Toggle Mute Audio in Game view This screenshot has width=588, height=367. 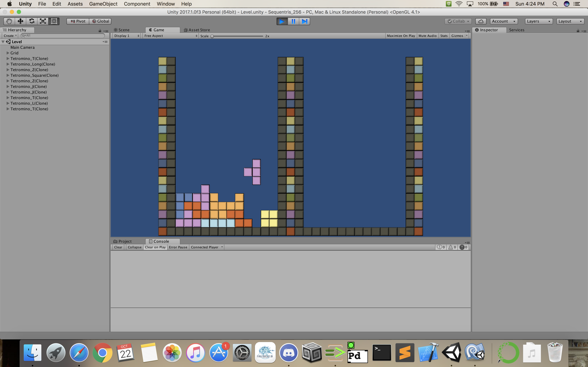(x=427, y=36)
